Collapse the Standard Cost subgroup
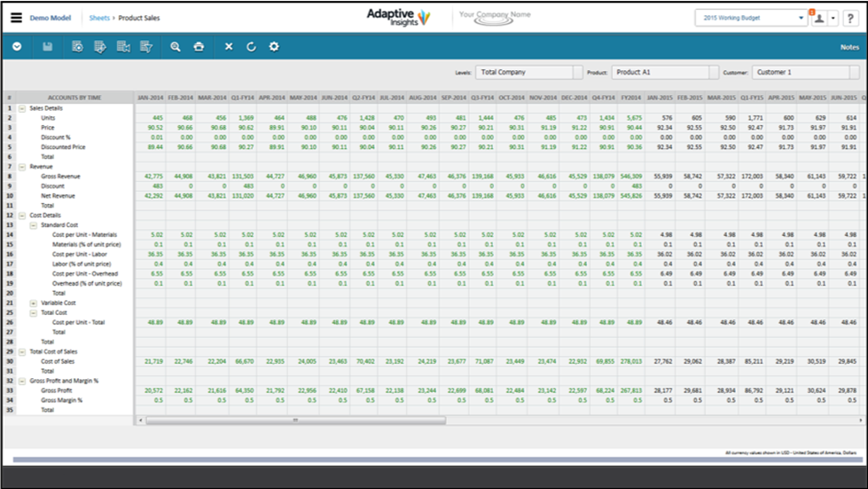The image size is (868, 489). click(x=33, y=225)
